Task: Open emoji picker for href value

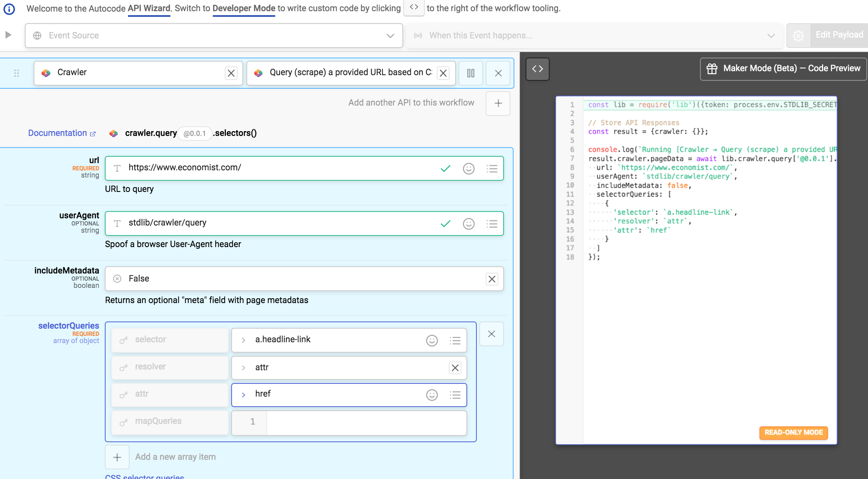Action: (x=432, y=395)
